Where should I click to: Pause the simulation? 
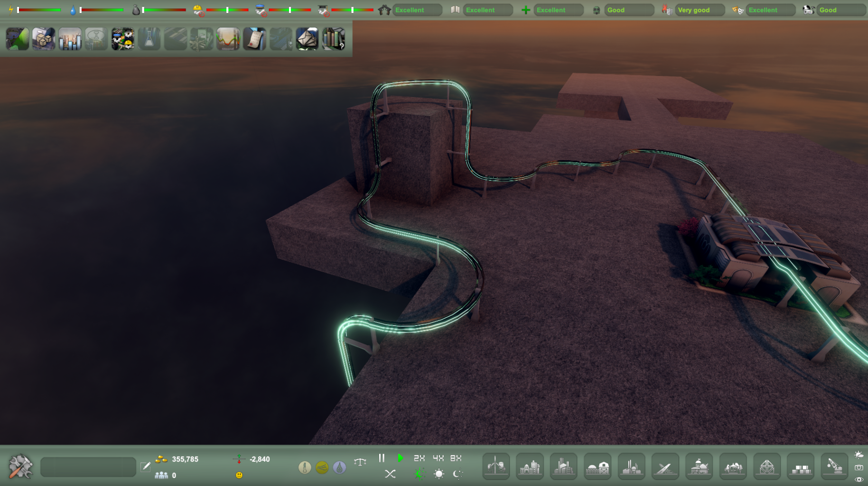click(382, 458)
